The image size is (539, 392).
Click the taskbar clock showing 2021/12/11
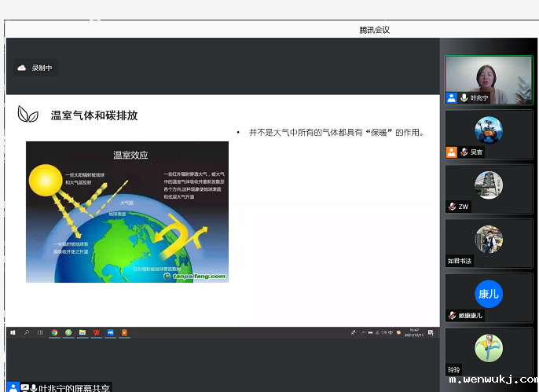point(414,332)
